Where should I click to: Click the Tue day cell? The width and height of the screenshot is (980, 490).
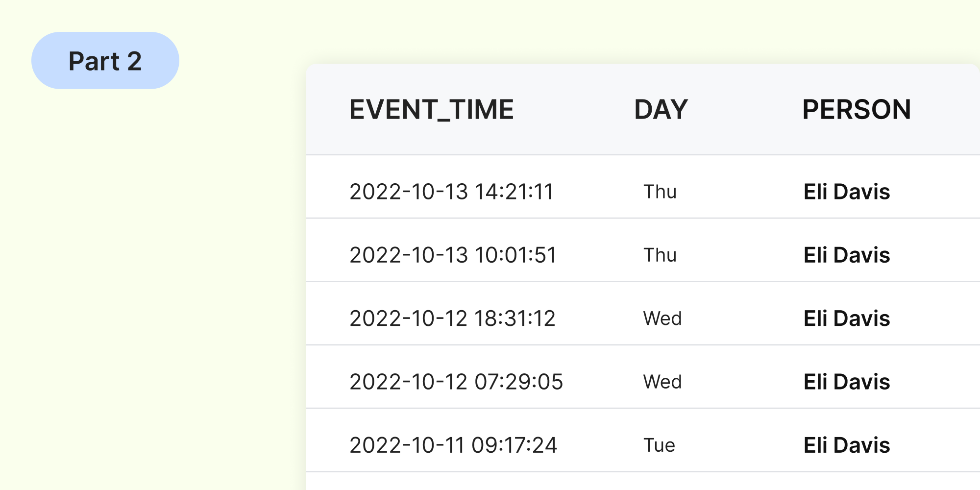tap(659, 445)
